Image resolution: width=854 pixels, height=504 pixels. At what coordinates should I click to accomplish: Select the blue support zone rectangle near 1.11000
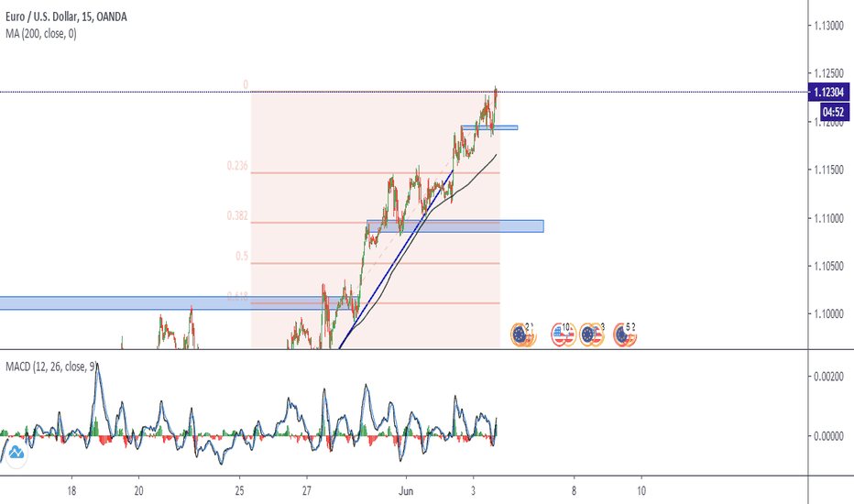tap(455, 226)
